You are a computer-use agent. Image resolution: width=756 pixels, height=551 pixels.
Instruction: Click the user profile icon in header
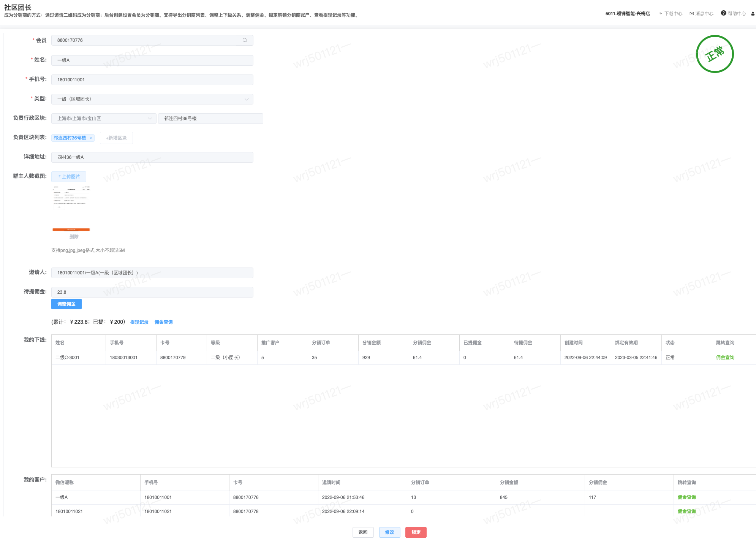[753, 14]
